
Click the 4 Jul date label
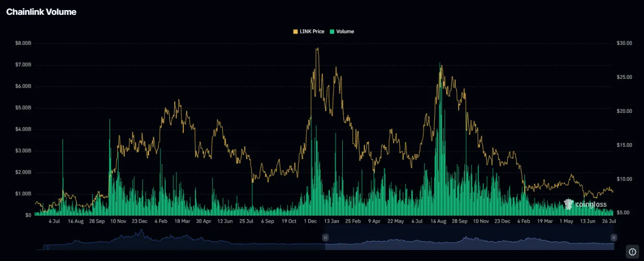(x=54, y=222)
